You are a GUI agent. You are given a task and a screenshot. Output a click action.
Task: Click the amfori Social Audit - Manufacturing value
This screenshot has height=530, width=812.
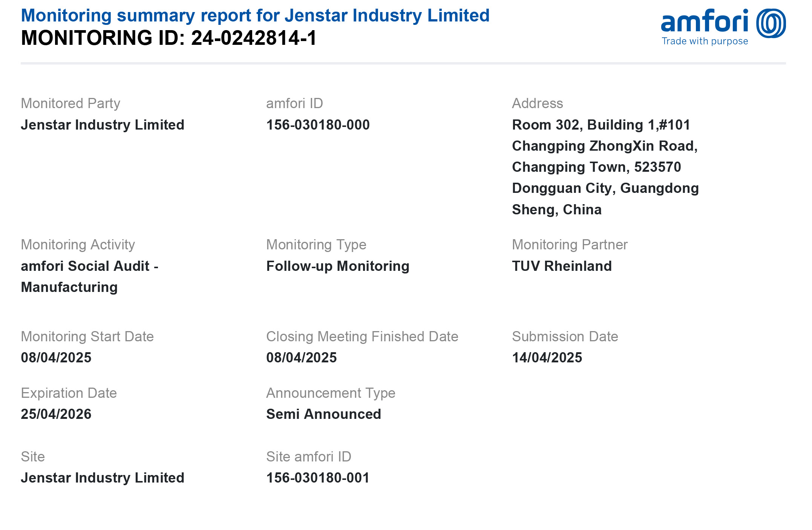[89, 276]
